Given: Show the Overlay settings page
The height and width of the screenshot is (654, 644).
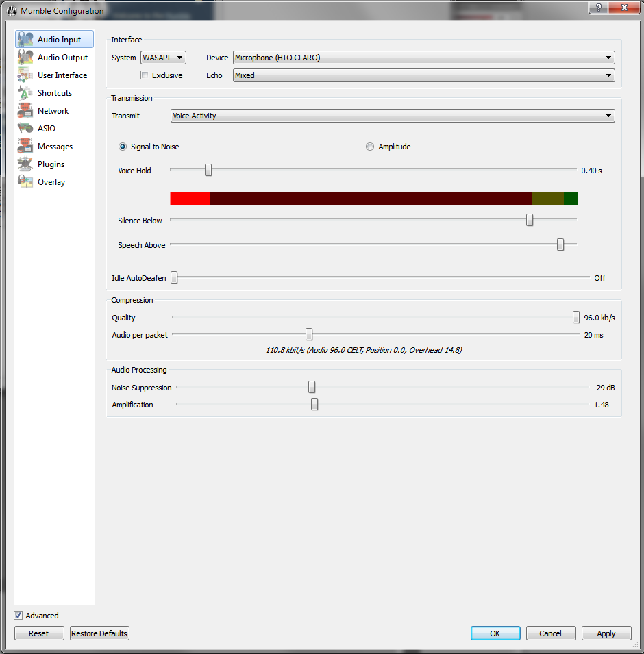Looking at the screenshot, I should click(x=51, y=182).
